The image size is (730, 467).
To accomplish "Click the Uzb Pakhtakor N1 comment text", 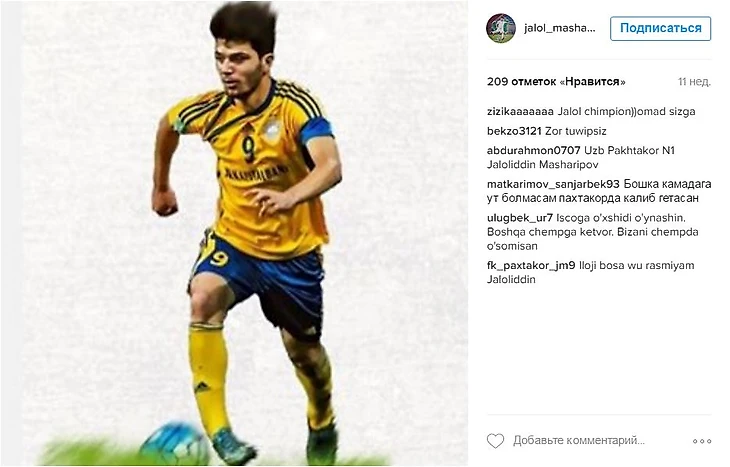I will pos(629,151).
